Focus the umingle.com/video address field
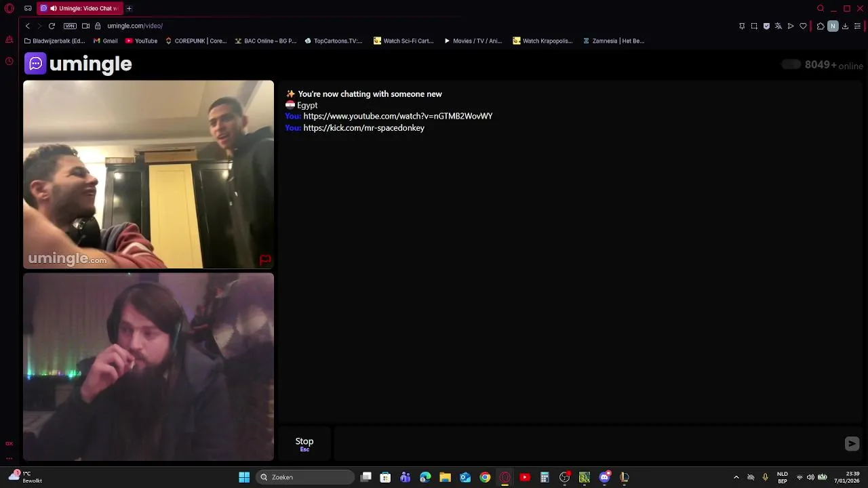This screenshot has height=488, width=868. [135, 26]
